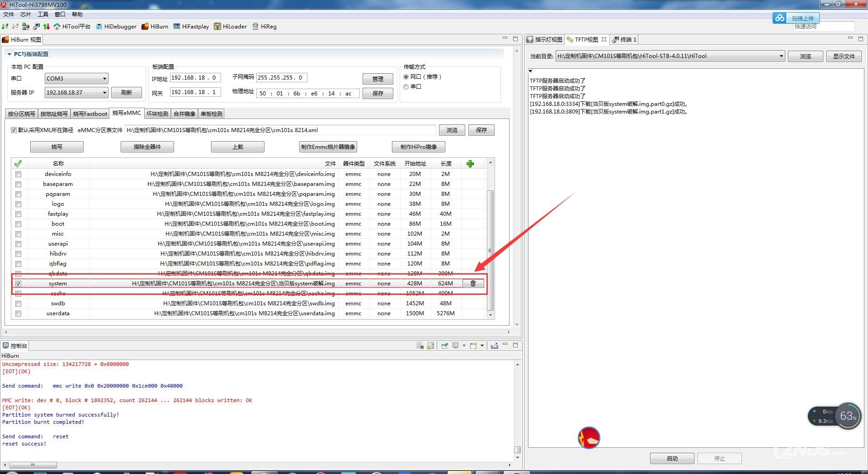
Task: Click the TFTP log view menu triangle
Action: 530,71
